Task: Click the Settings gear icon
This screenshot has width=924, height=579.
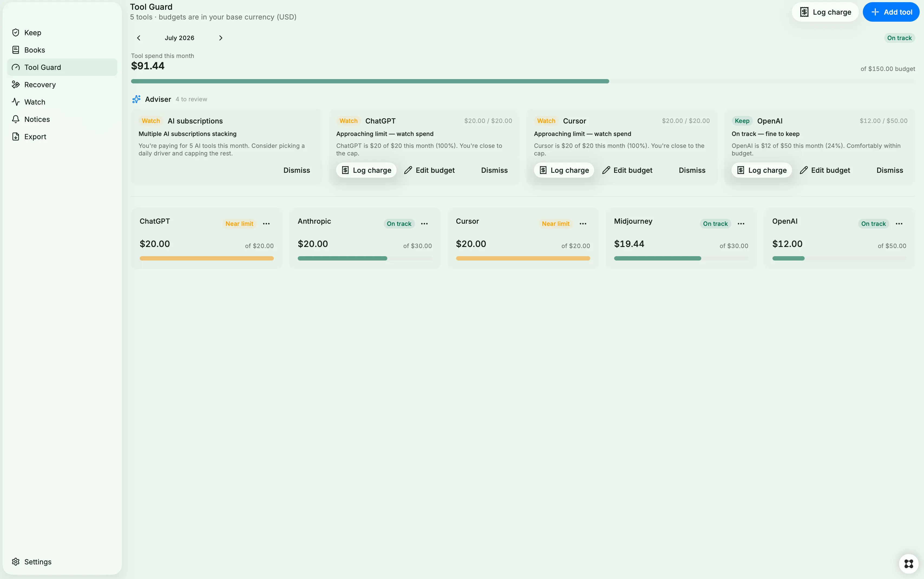Action: tap(16, 562)
